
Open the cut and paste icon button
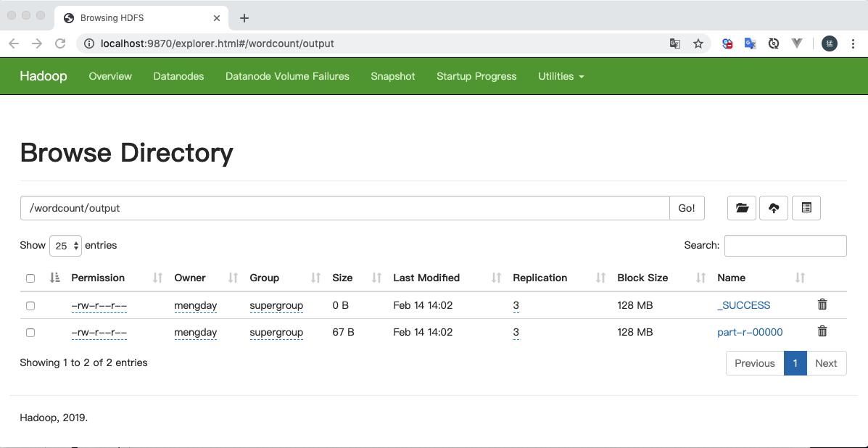[x=806, y=208]
